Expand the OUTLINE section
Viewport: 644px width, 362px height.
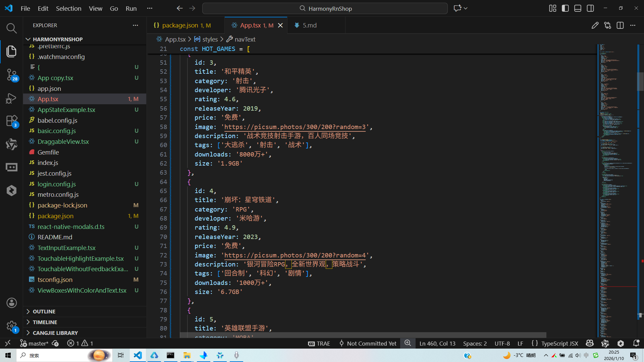(44, 311)
